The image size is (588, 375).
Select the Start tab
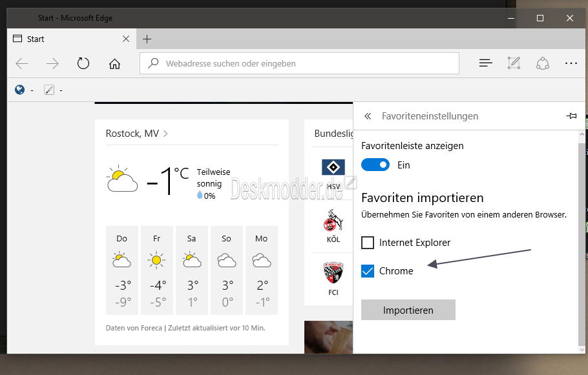(x=72, y=39)
